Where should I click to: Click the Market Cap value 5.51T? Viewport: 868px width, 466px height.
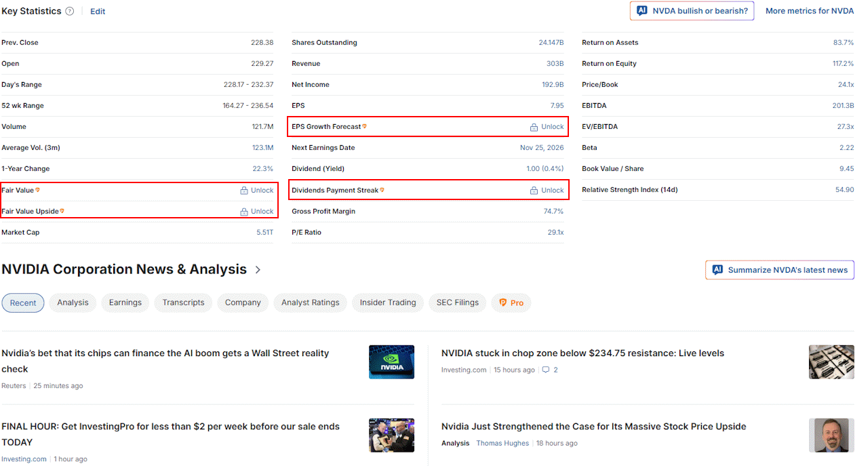[x=264, y=233]
